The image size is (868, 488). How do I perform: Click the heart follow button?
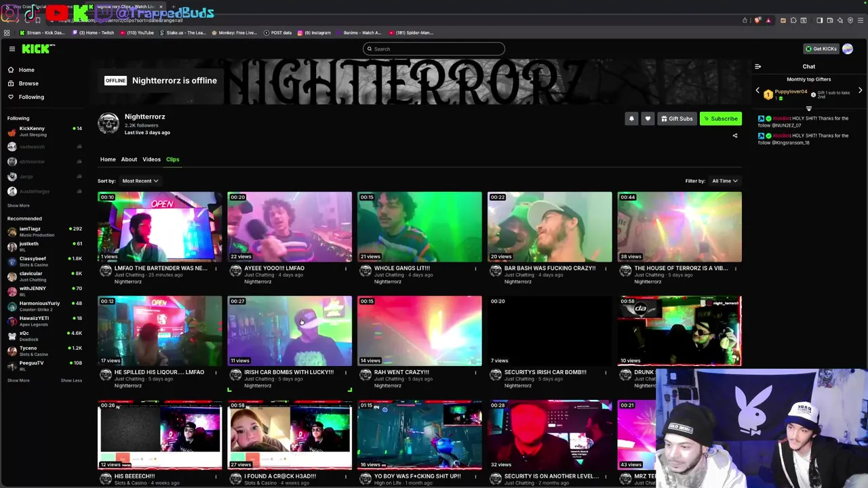pos(648,119)
